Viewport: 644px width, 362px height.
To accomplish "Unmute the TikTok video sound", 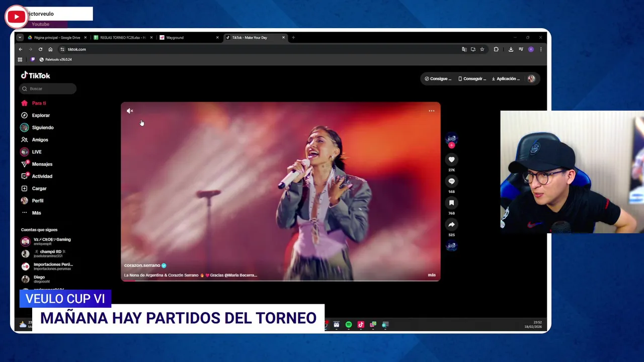I will click(130, 111).
